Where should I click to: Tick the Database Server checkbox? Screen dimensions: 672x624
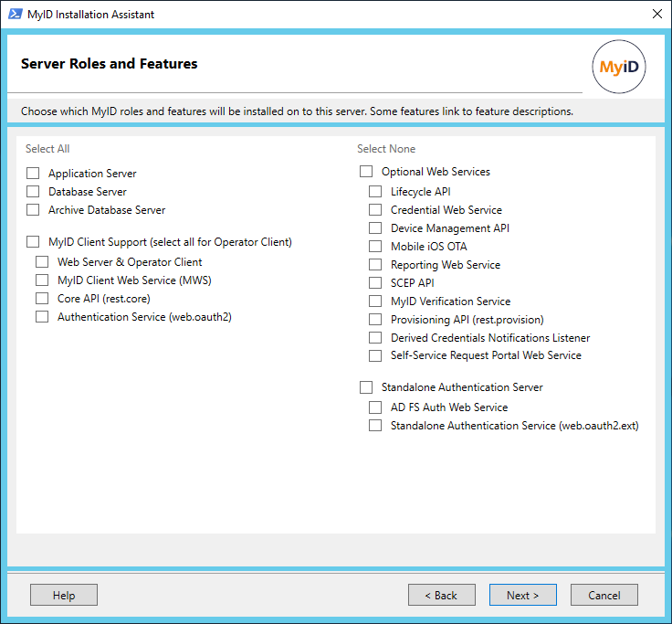33,192
